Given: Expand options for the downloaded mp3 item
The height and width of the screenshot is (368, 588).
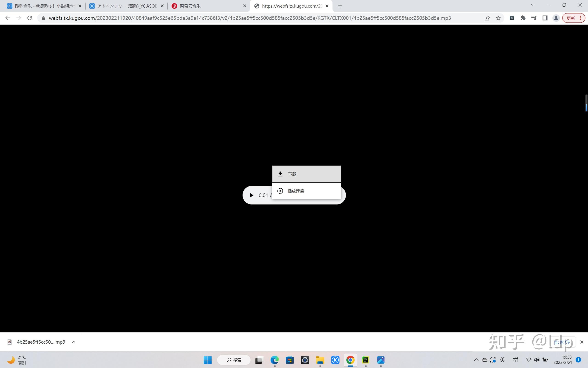Looking at the screenshot, I should 74,342.
